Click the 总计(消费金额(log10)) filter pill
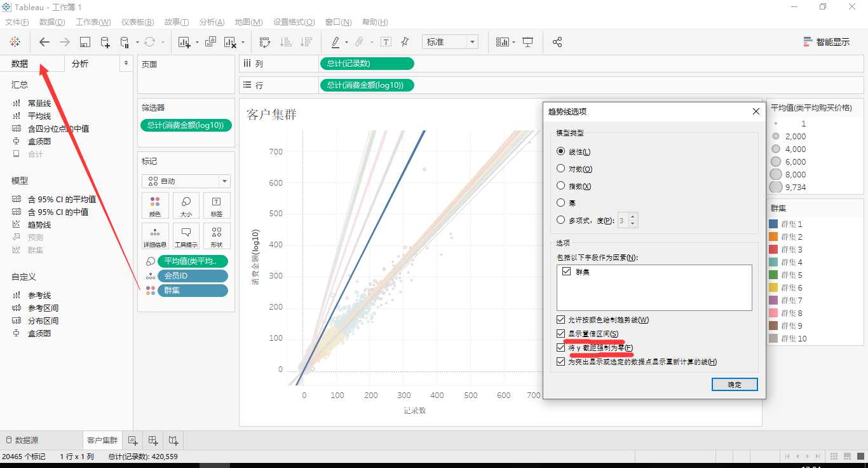Screen dimensions: 868x468 [186, 125]
